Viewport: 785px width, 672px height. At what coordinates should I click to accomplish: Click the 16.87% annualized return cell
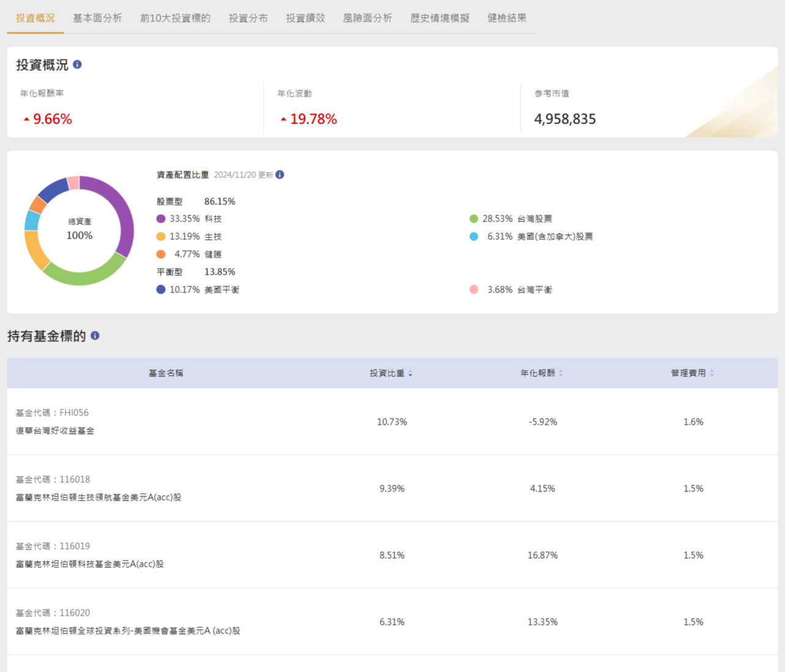point(543,555)
